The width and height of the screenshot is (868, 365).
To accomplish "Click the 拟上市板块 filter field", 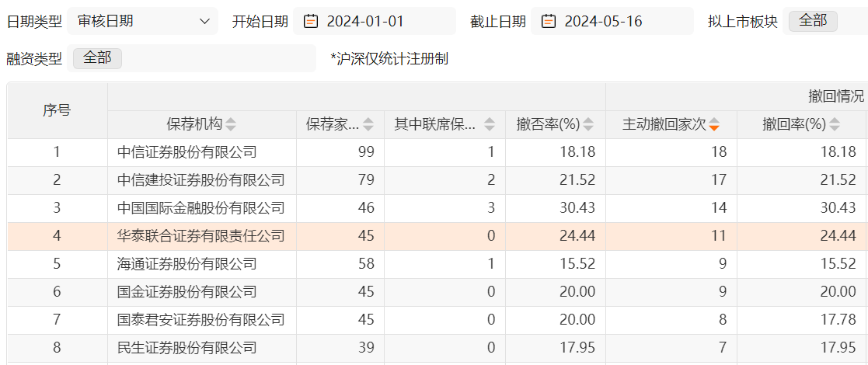I will [824, 22].
